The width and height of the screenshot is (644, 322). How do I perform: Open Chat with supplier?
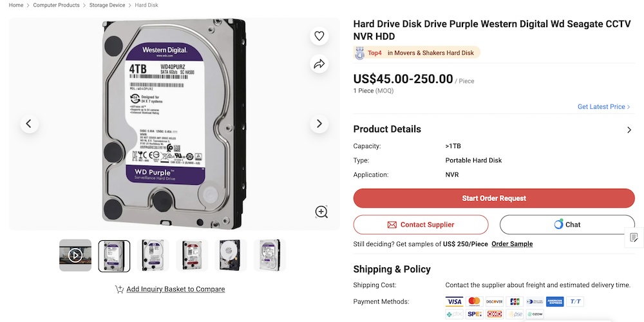(x=567, y=225)
